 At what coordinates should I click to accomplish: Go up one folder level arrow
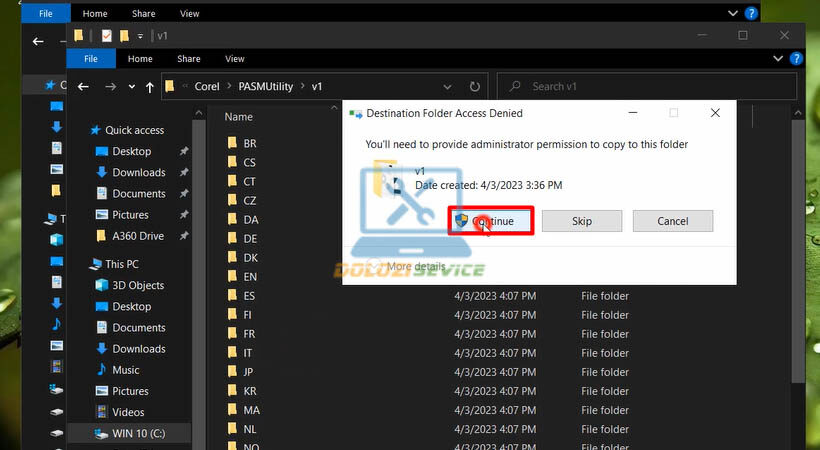click(150, 87)
